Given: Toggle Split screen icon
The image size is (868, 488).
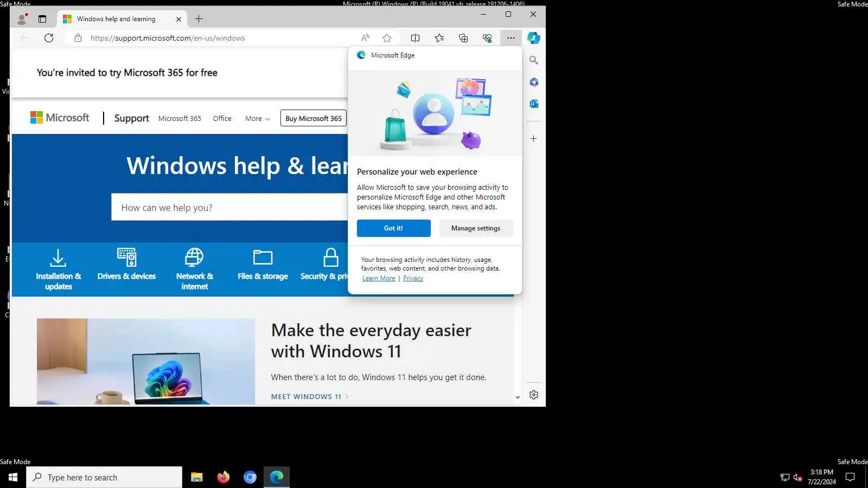Looking at the screenshot, I should (x=415, y=38).
